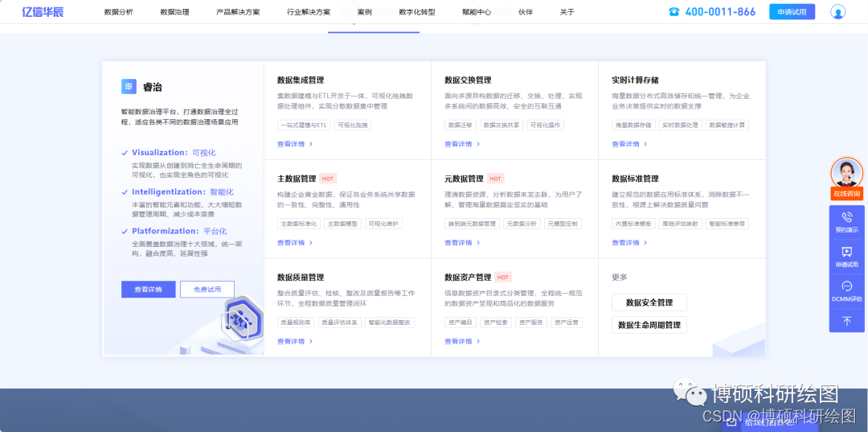Click the telephone icon beside 400-0011-866
Screen dimensions: 868x432
point(674,11)
